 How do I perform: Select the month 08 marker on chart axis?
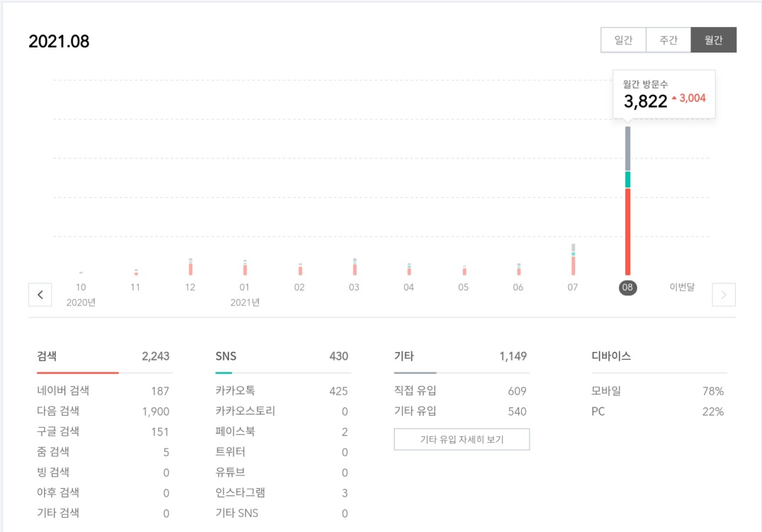pos(627,287)
